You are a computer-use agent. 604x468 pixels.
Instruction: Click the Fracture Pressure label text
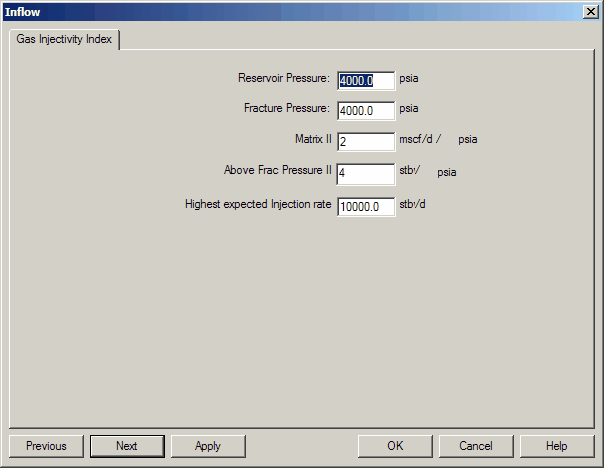click(286, 108)
